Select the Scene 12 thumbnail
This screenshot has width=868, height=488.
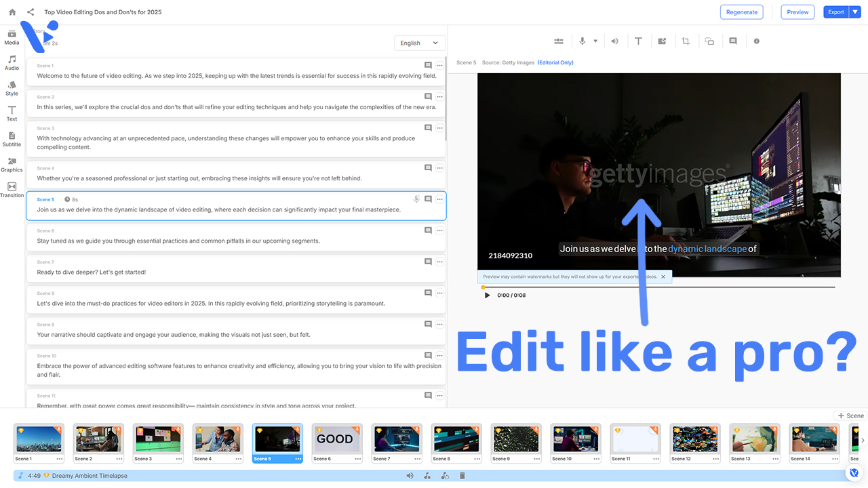[x=695, y=439]
